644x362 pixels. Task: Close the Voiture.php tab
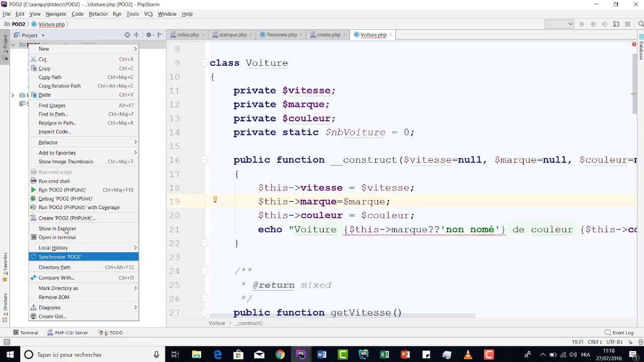tap(390, 35)
